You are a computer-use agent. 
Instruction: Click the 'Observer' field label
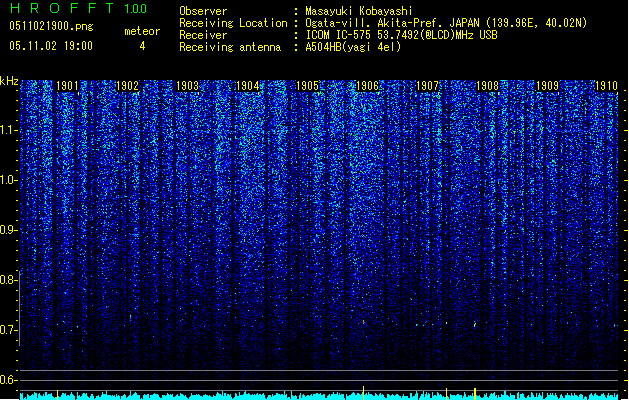click(x=203, y=11)
